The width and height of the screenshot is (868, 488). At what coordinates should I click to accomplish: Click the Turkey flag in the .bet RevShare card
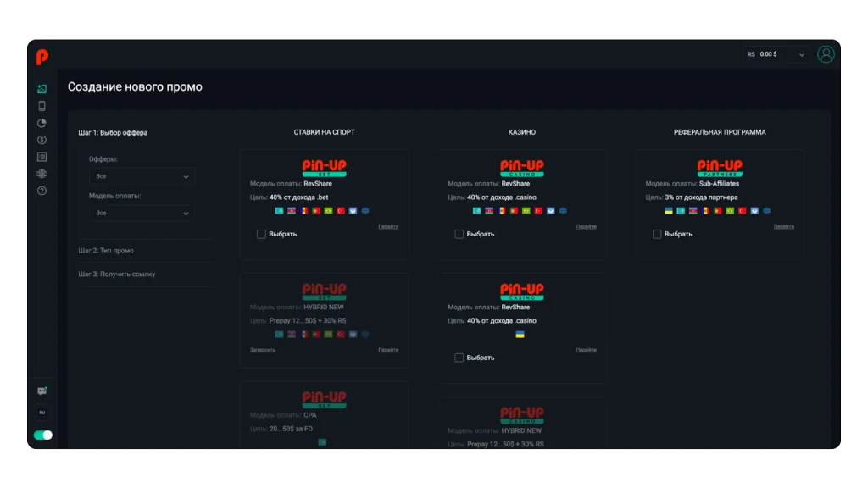341,211
